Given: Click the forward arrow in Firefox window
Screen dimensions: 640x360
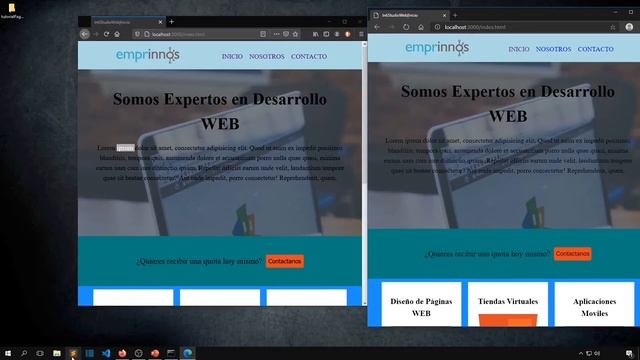Looking at the screenshot, I should 96,34.
